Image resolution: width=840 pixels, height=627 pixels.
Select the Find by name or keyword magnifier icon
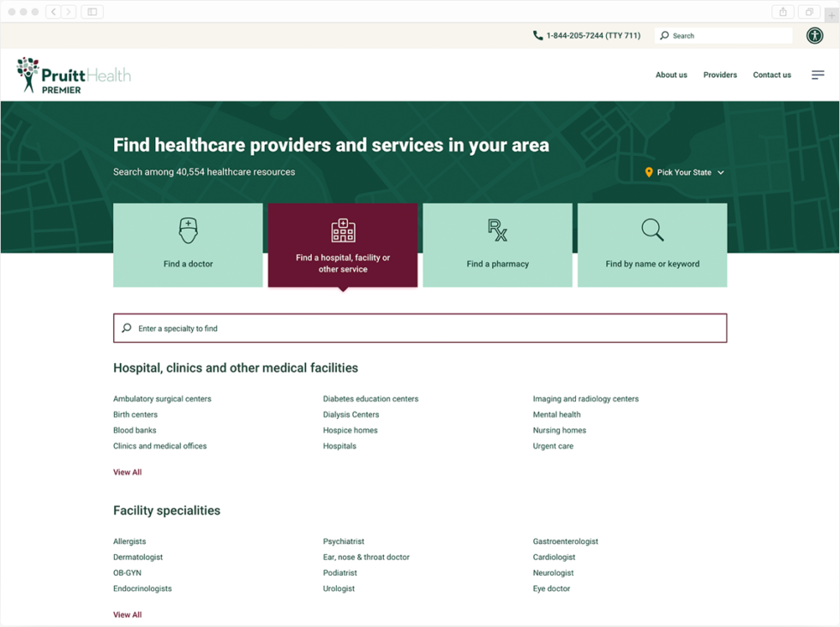pos(652,230)
